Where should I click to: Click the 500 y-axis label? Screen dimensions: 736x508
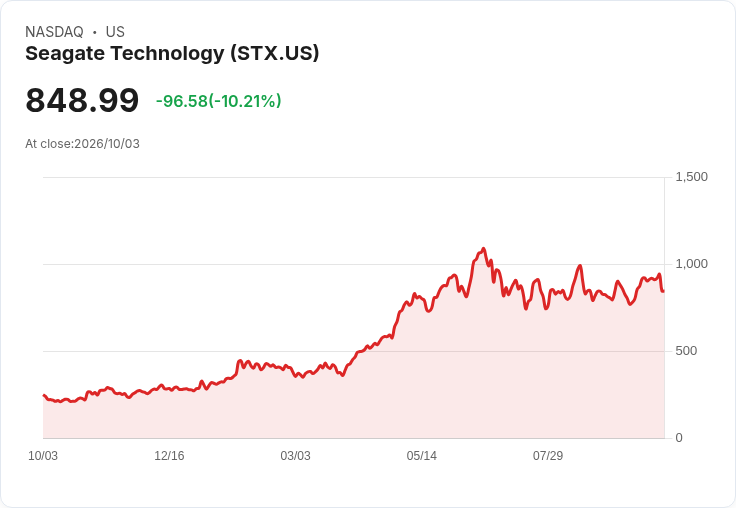pos(686,351)
